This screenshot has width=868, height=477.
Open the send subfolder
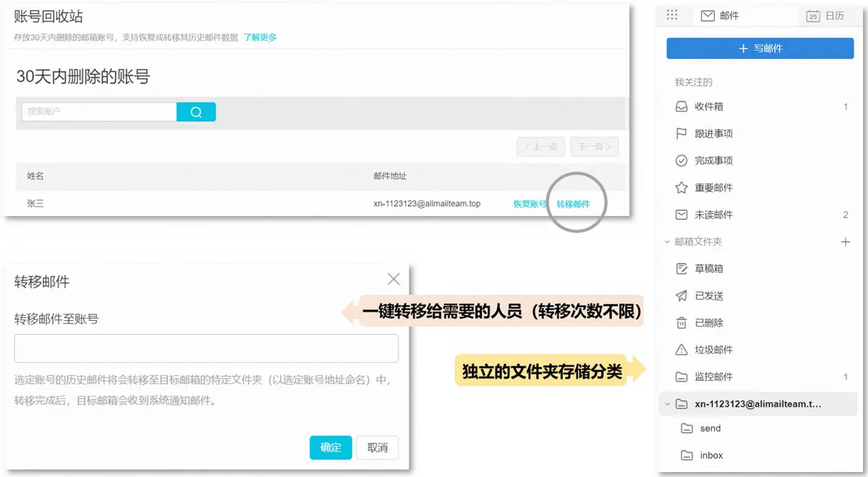(710, 429)
